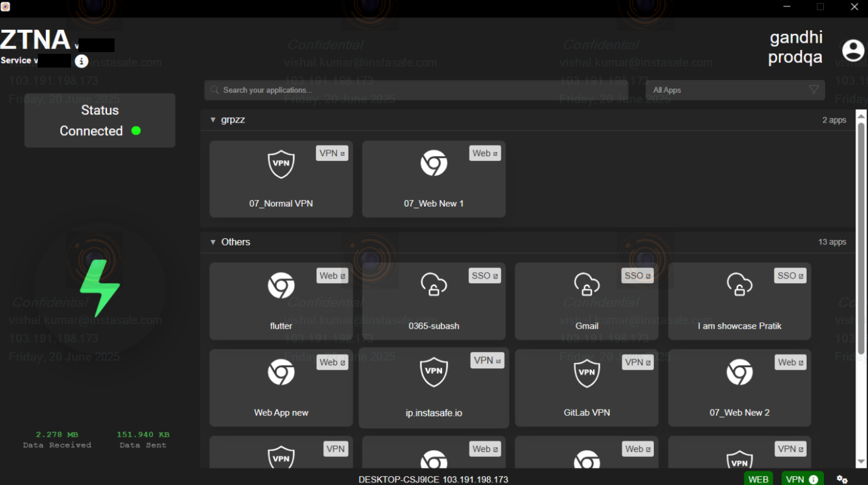
Task: Click the DESKTOP-CSJ9ICE hostname text
Action: pyautogui.click(x=399, y=479)
